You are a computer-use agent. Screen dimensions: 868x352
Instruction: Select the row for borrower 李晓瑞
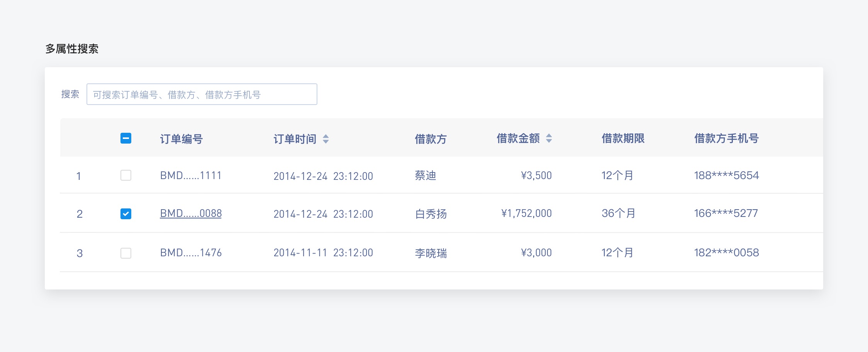(431, 253)
